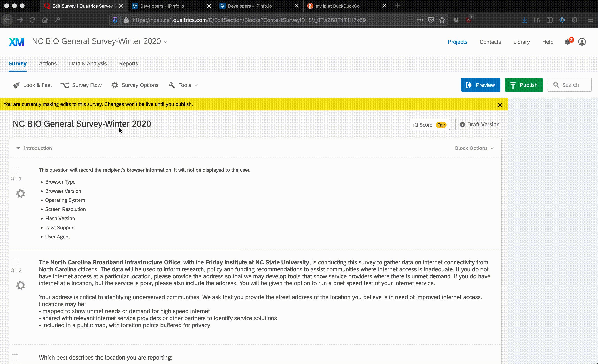Image resolution: width=598 pixels, height=364 pixels.
Task: Open page actions ellipsis in address bar
Action: 420,20
